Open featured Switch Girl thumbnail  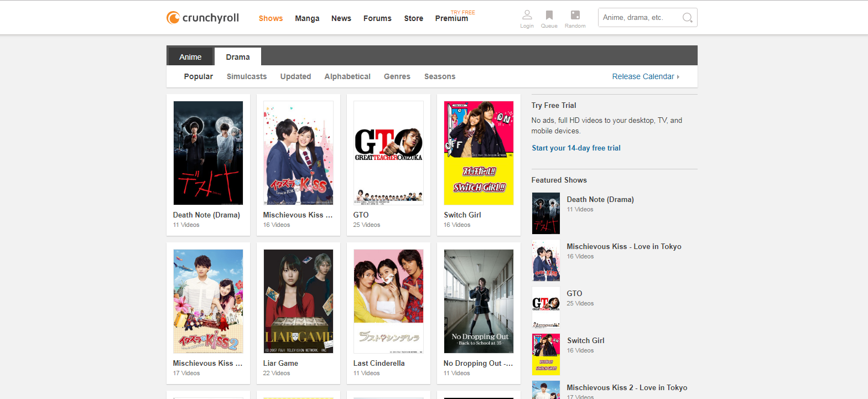(x=546, y=354)
